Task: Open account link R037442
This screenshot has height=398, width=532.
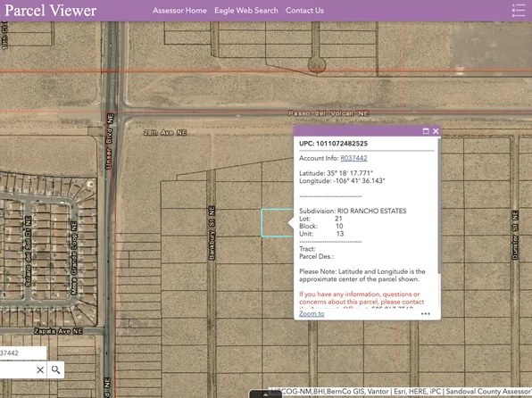Action: [x=353, y=158]
